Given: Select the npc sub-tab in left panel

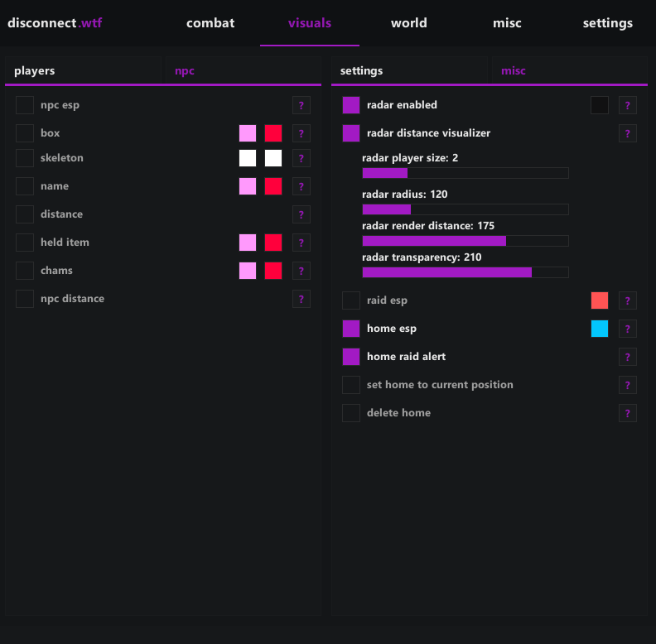Looking at the screenshot, I should tap(184, 71).
